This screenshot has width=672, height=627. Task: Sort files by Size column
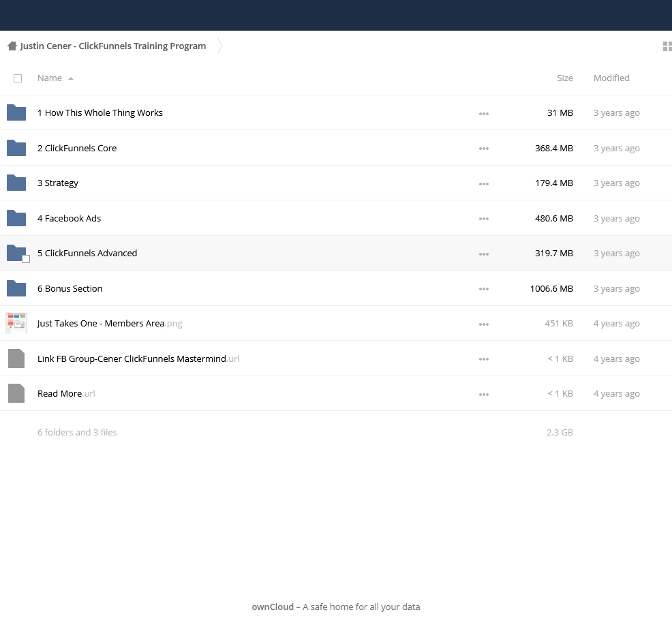(565, 78)
